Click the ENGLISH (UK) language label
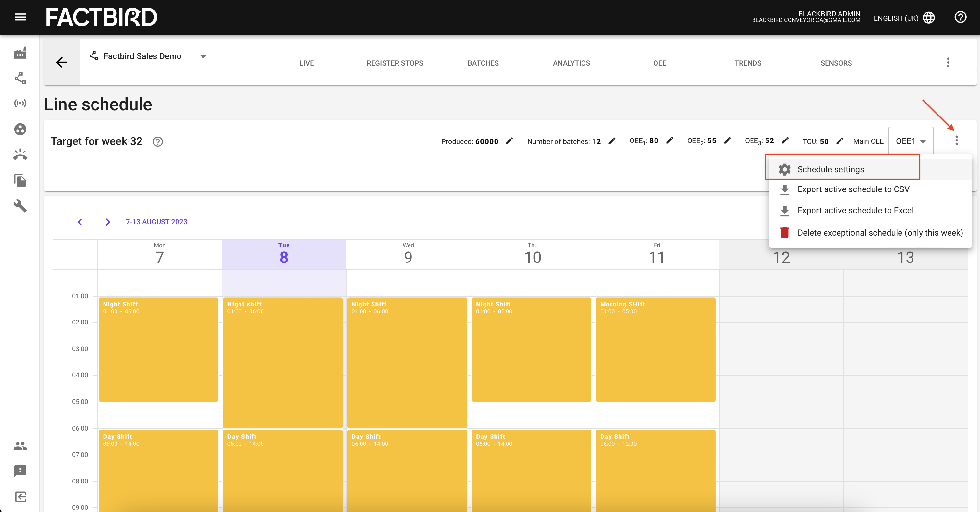 (896, 18)
